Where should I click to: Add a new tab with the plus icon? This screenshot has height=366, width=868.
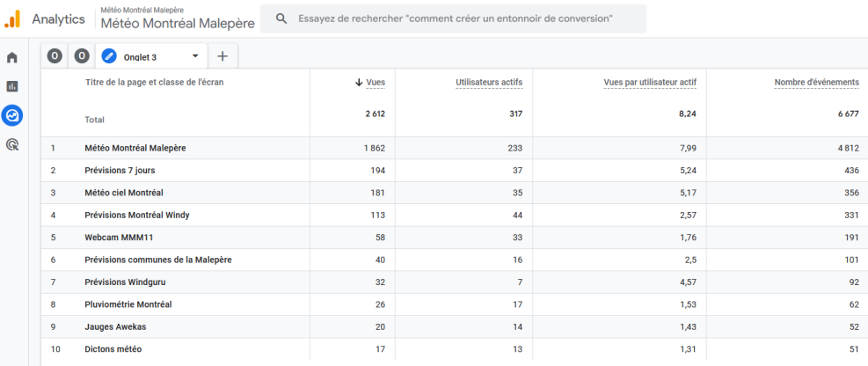coord(222,56)
